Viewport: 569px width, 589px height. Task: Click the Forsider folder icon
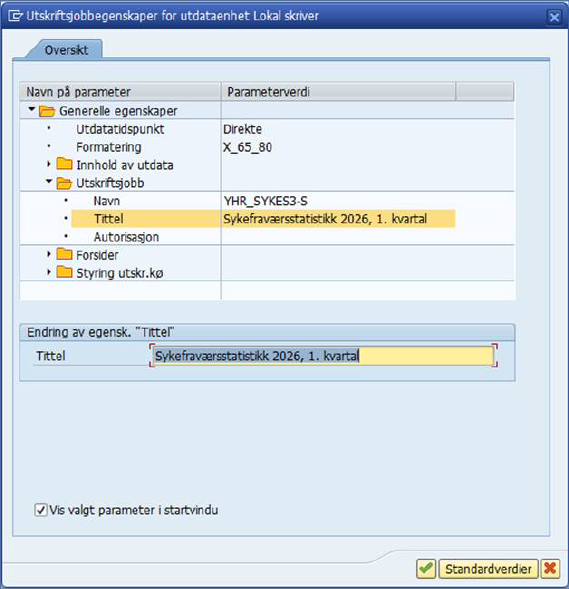(64, 254)
